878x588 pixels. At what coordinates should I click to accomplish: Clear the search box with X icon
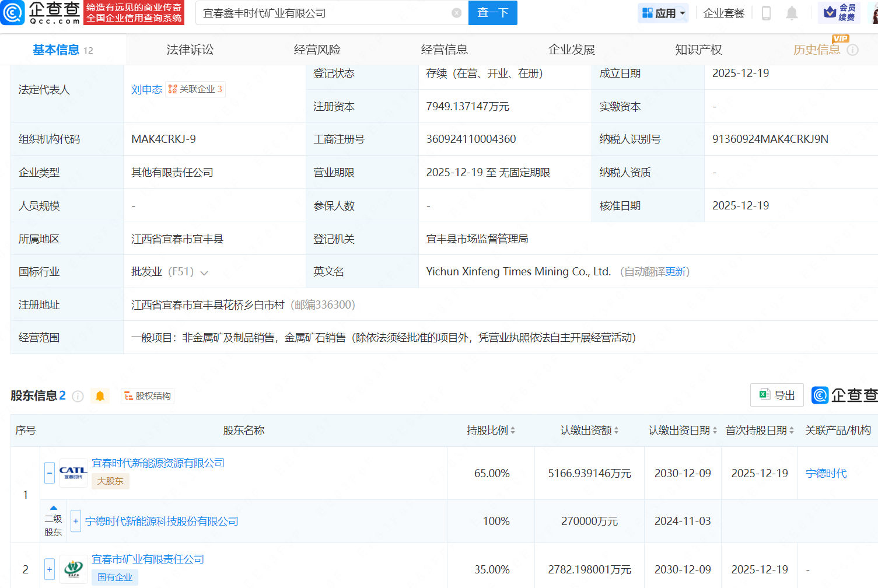457,13
